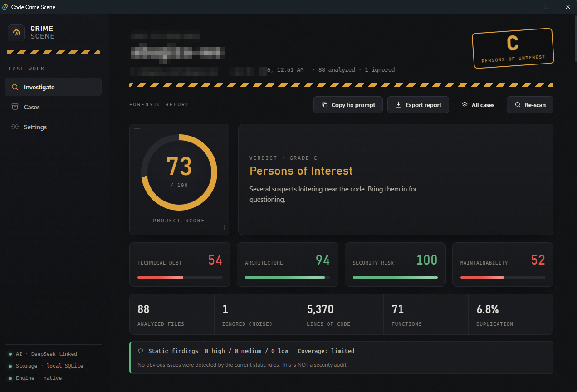Click the 1 Ignored (Noise) stat

[257, 314]
